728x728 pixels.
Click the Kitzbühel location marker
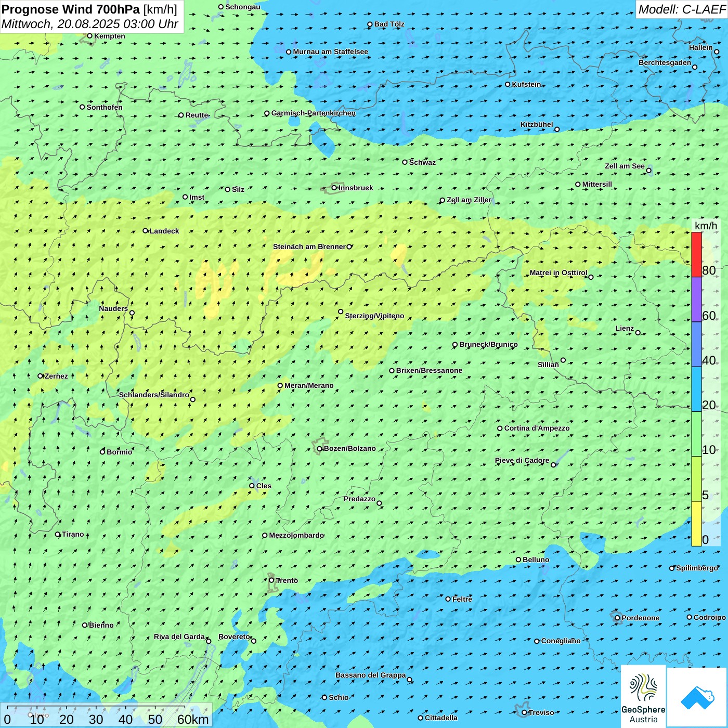[557, 129]
